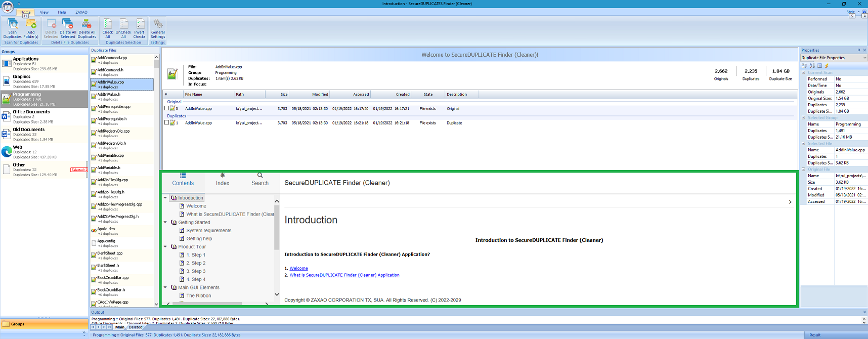This screenshot has height=339, width=868.
Task: Collapse the Selected Group property section
Action: [x=804, y=118]
